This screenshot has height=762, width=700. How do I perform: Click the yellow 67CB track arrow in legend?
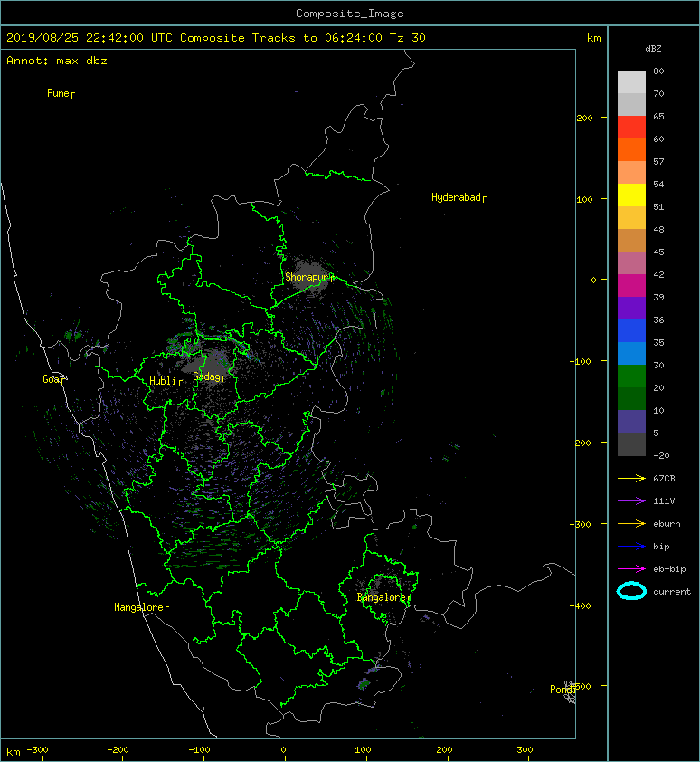631,478
